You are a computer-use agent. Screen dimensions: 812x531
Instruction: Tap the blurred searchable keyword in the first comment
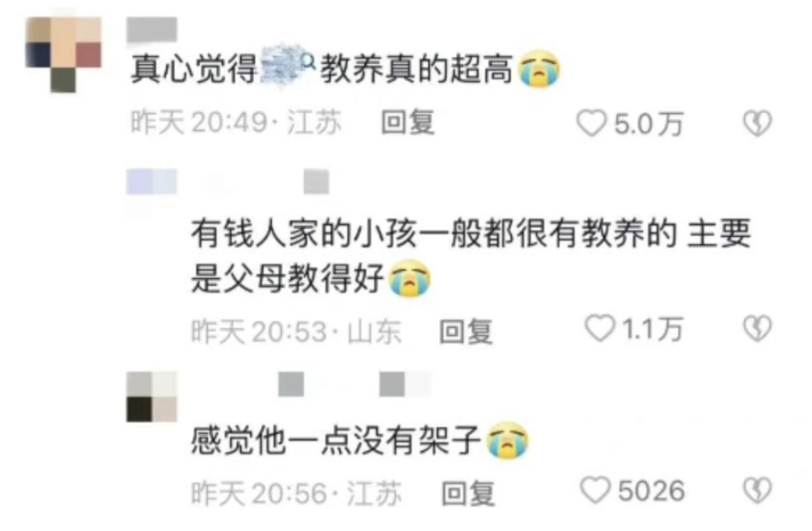point(283,66)
